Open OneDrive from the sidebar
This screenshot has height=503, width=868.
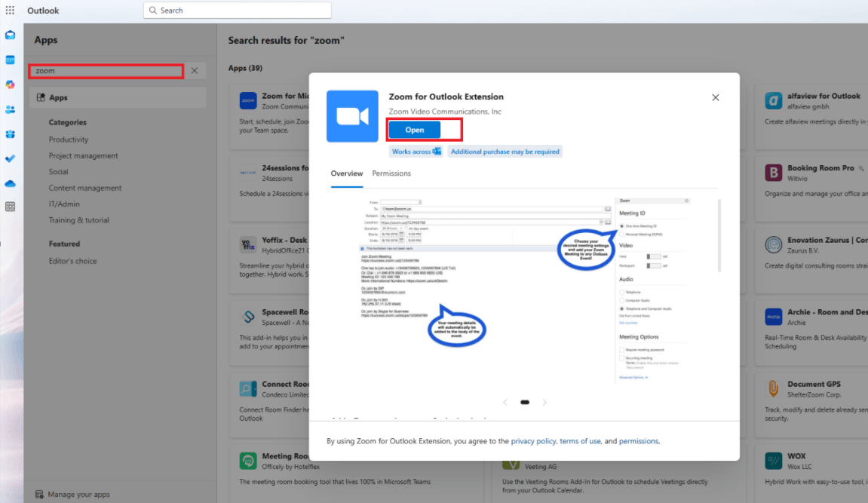pos(11,184)
